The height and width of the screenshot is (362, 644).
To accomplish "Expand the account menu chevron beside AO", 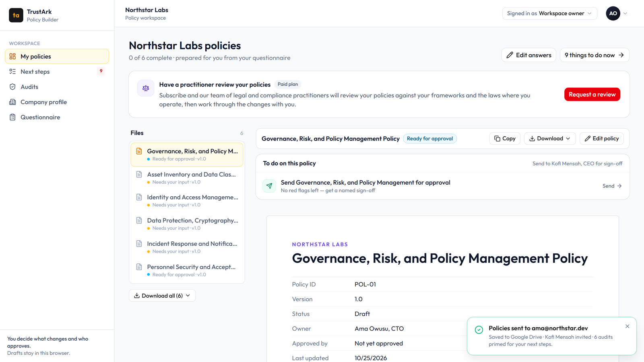I will [625, 13].
